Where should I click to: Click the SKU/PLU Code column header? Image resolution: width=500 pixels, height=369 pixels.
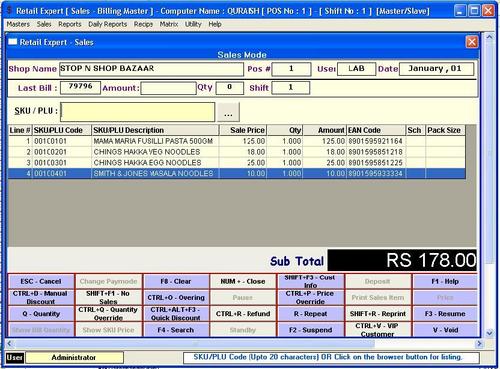tap(62, 130)
